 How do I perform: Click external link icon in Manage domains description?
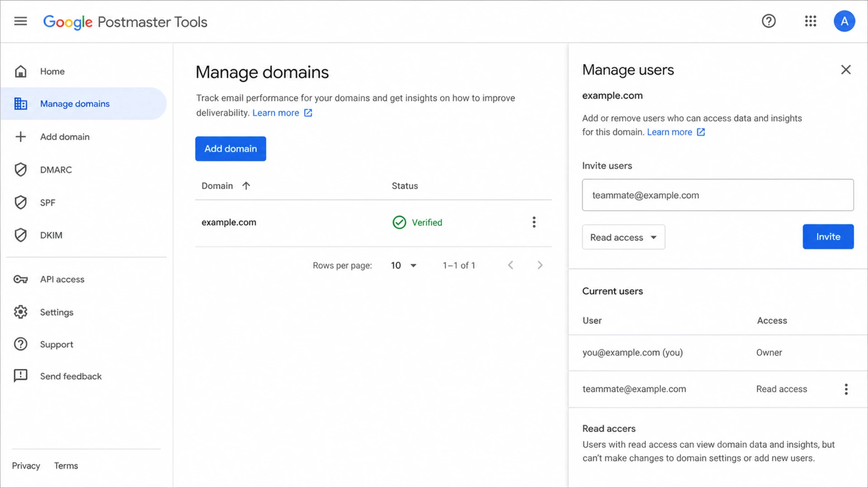click(308, 113)
